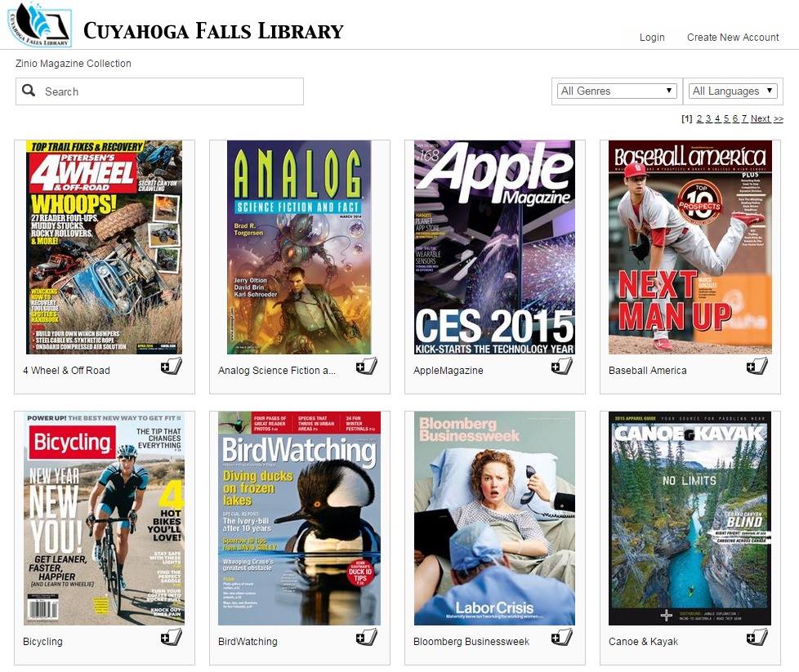
Task: Open the Apple Magazine cover
Action: point(494,247)
